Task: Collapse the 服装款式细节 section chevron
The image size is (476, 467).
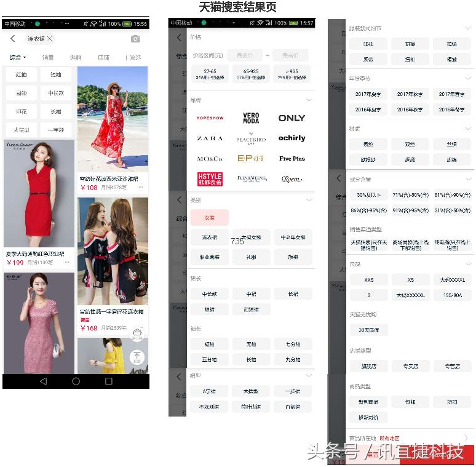Action: click(x=468, y=28)
